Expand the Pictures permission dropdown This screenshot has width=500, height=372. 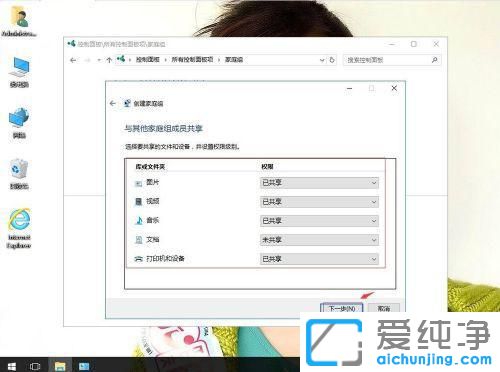(319, 183)
